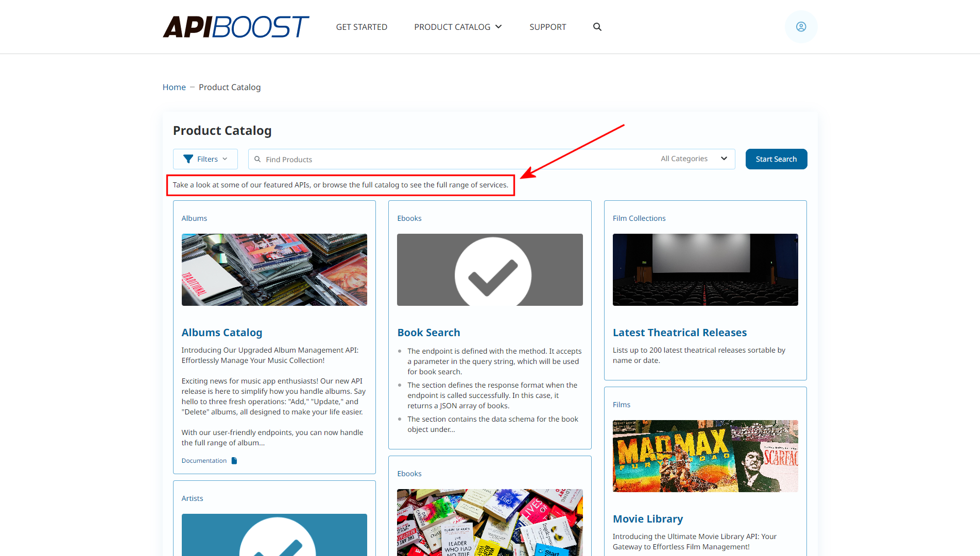Image resolution: width=980 pixels, height=556 pixels.
Task: Click the APIBOOST logo
Action: click(236, 27)
